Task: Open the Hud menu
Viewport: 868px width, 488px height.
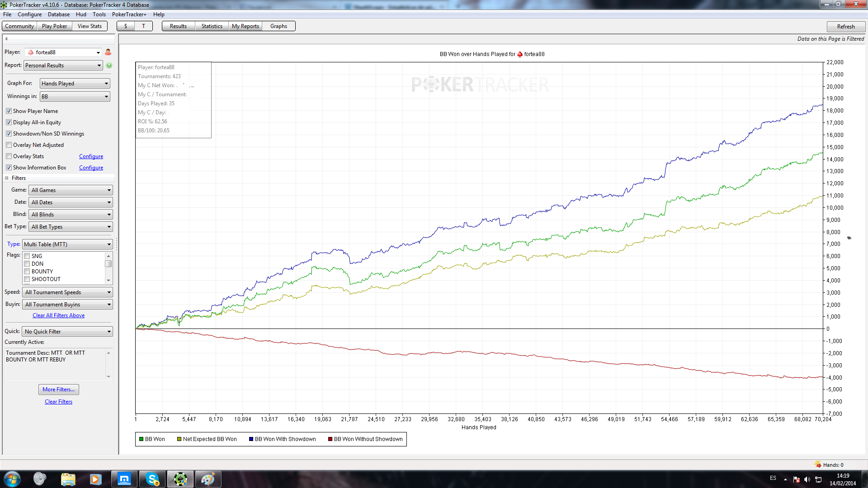Action: click(81, 14)
